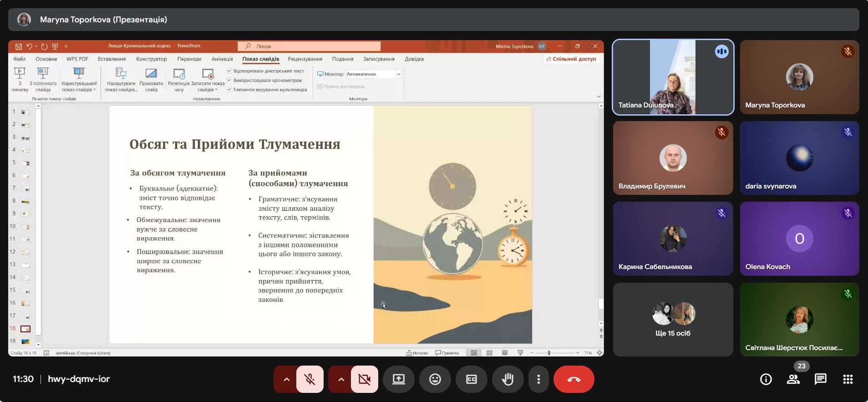Viewport: 868px width, 402px height.
Task: Unmute the microphone
Action: (x=310, y=379)
